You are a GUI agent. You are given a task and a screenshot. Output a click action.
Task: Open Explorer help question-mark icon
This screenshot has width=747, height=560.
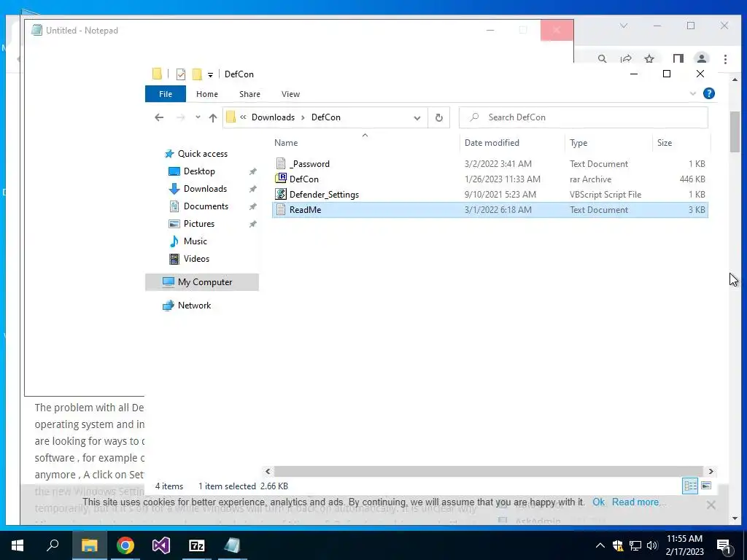(709, 93)
